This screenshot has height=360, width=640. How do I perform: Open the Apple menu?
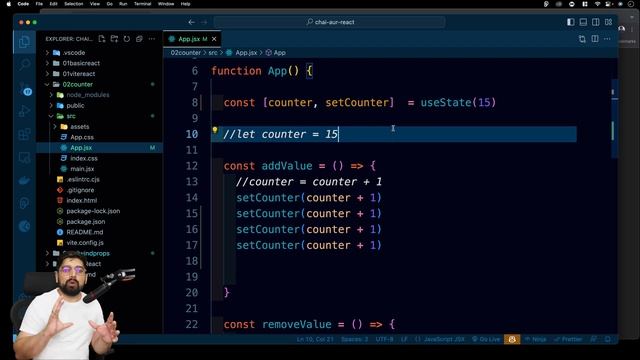[x=9, y=4]
